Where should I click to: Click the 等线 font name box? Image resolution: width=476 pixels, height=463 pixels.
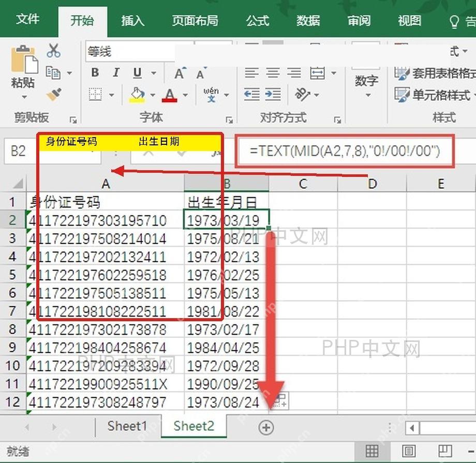[x=130, y=51]
